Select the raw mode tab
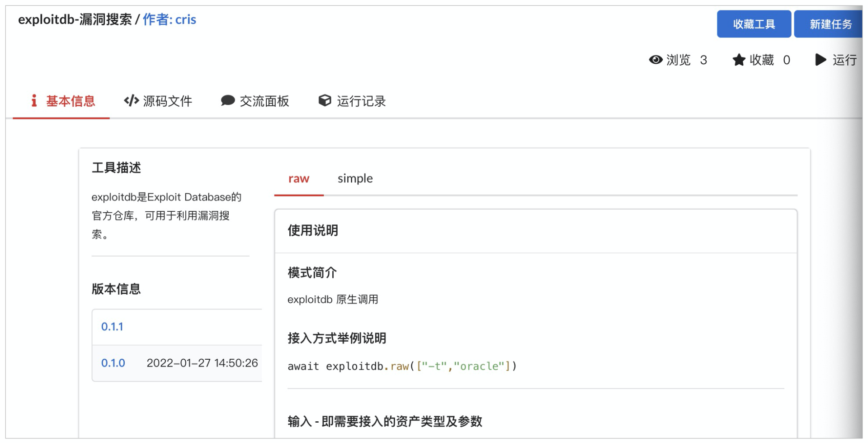 coord(298,179)
